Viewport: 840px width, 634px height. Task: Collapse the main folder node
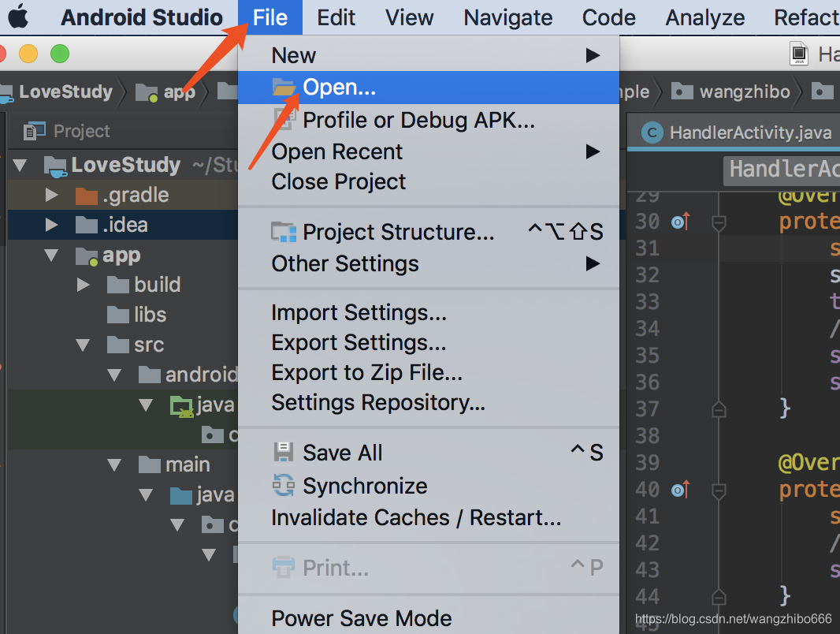tap(114, 465)
